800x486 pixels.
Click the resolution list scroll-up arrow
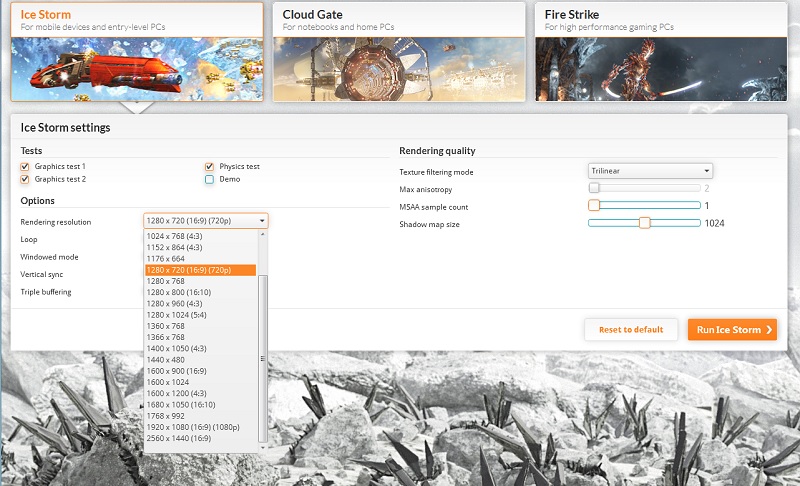(x=263, y=234)
